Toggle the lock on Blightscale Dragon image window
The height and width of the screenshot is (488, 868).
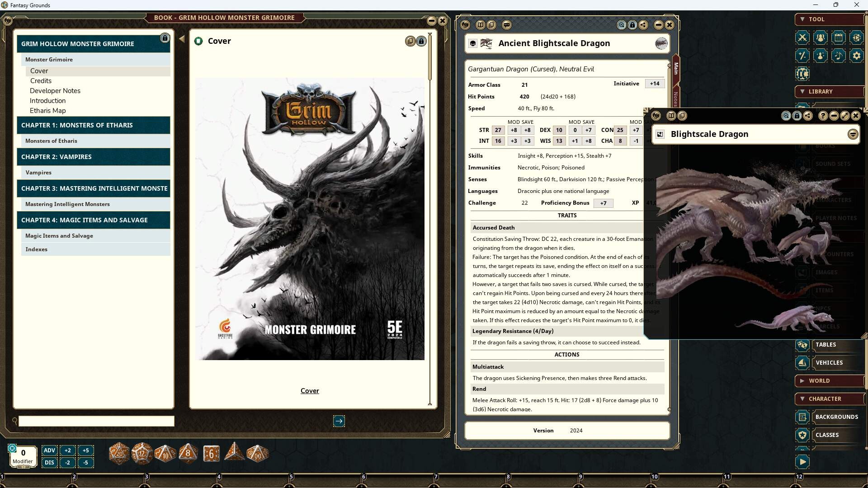click(797, 116)
